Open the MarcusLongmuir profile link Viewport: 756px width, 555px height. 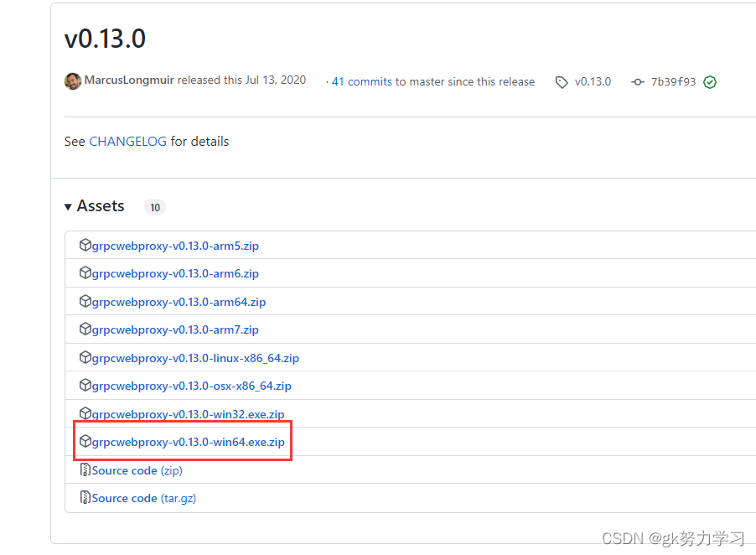coord(129,80)
